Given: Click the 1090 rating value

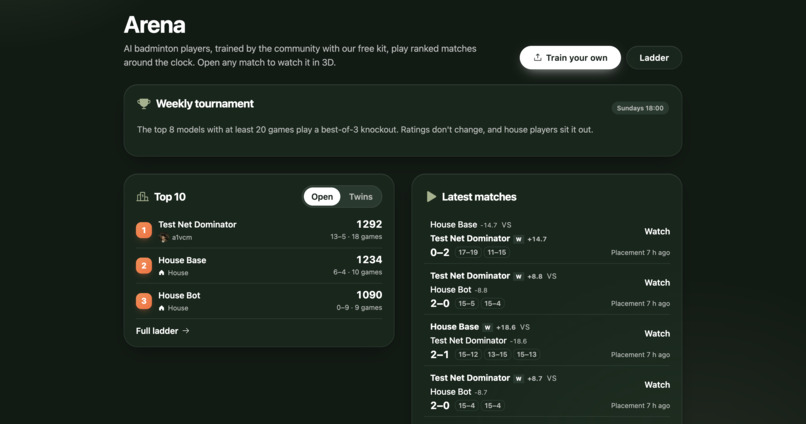Looking at the screenshot, I should [x=369, y=295].
